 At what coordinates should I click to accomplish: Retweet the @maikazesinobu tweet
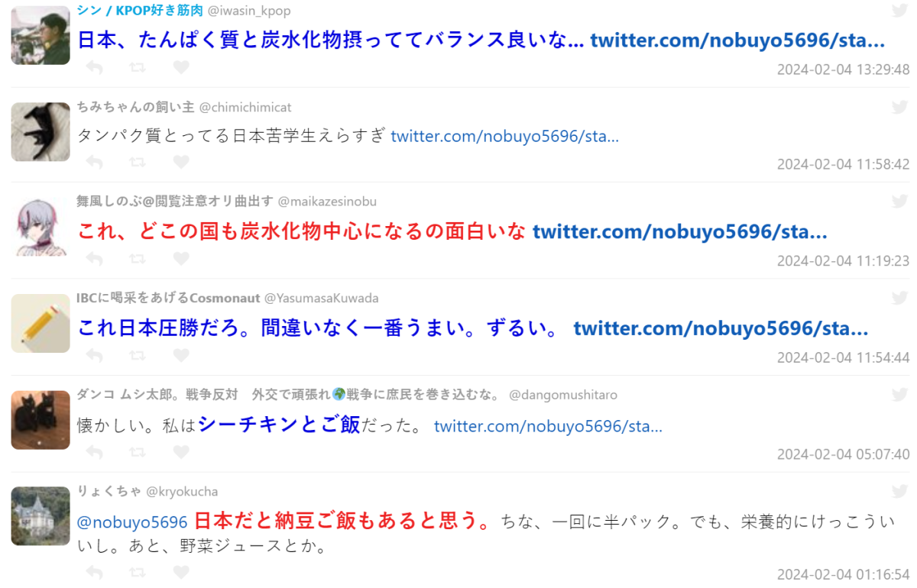[138, 259]
